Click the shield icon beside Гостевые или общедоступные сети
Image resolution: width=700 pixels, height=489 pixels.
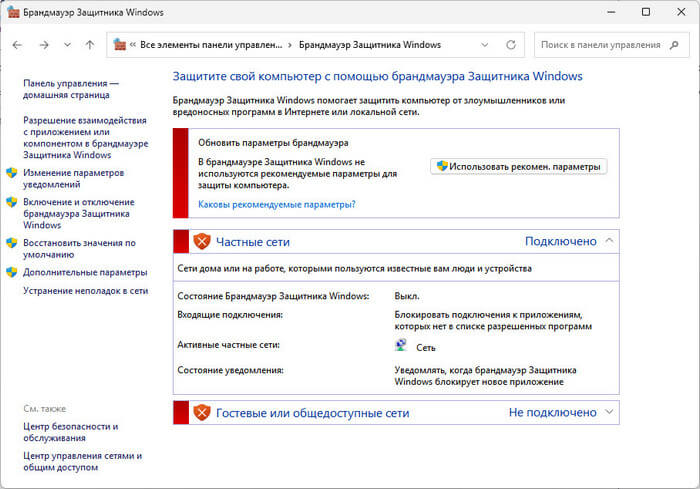click(202, 412)
